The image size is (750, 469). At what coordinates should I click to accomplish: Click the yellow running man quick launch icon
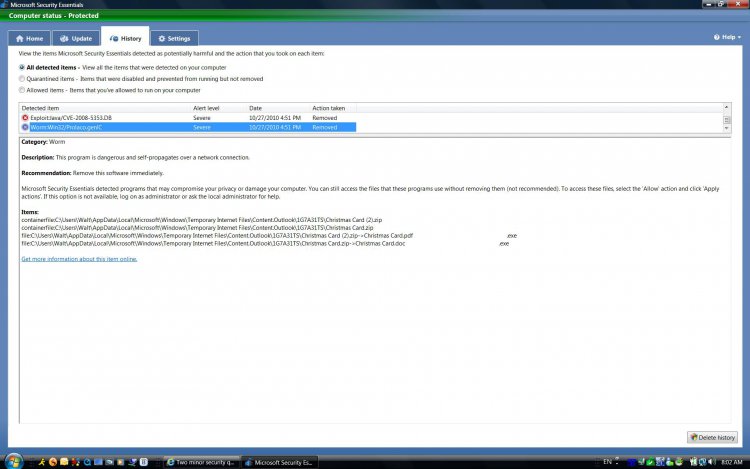(42, 462)
